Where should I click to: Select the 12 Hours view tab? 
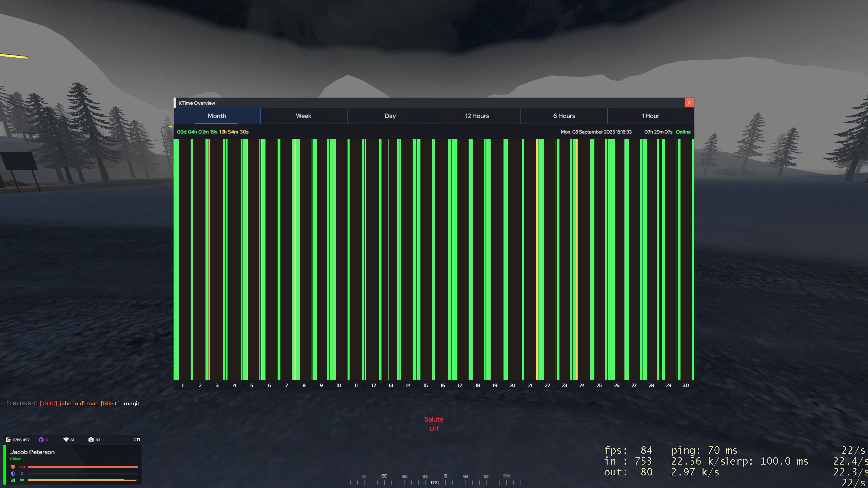(477, 116)
